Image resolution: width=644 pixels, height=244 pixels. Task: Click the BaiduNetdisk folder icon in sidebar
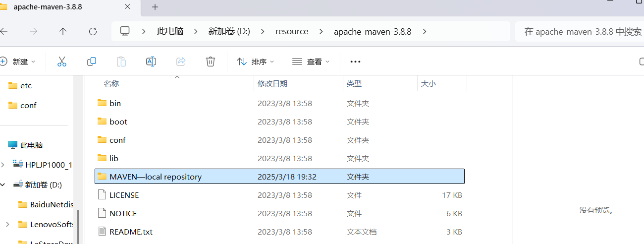pyautogui.click(x=22, y=204)
